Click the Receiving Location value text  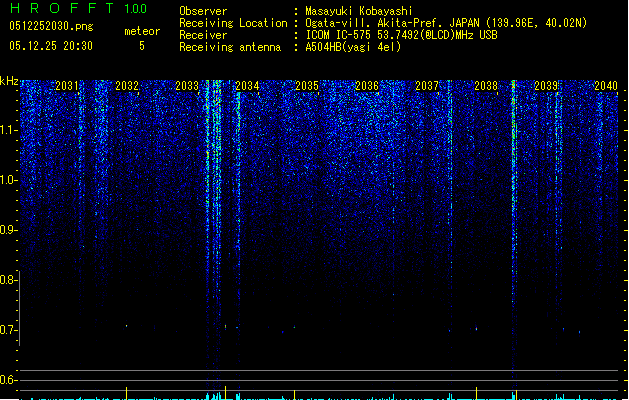click(x=446, y=23)
